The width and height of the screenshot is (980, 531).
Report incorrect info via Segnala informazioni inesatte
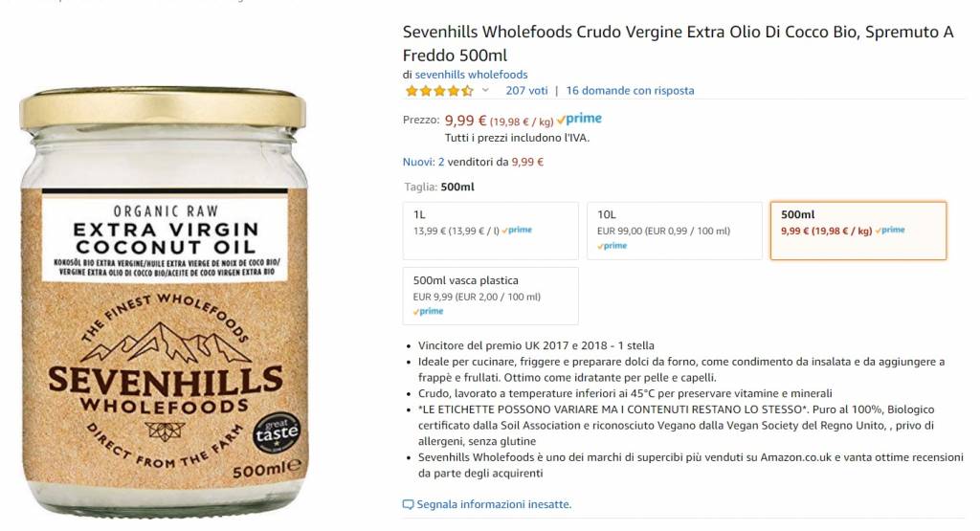click(x=494, y=504)
